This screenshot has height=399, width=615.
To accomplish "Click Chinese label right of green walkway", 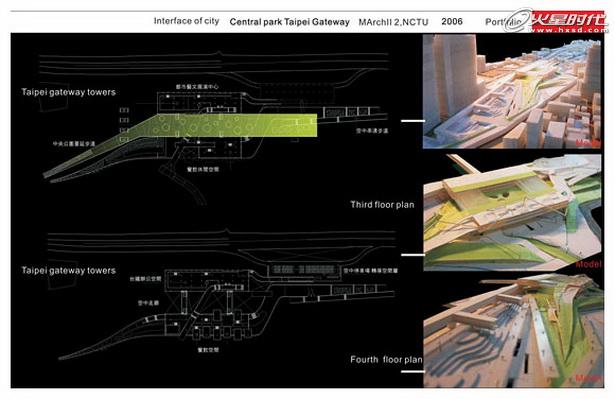I will [x=372, y=131].
